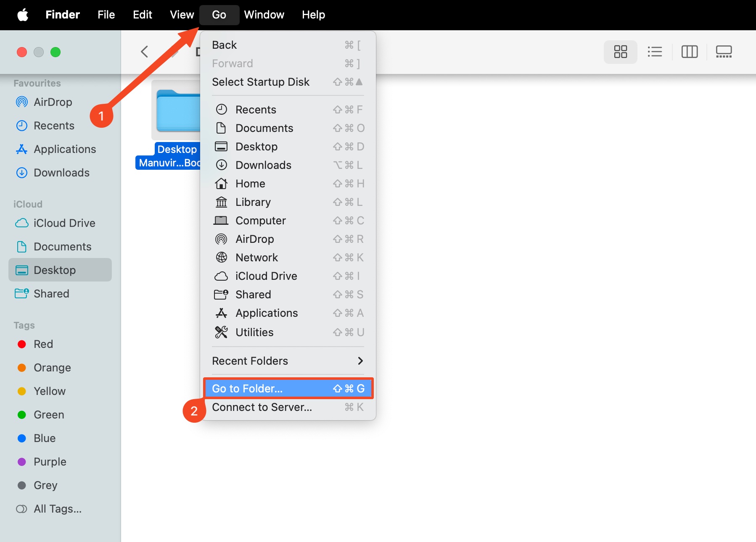Open the Edit menu
This screenshot has height=542, width=756.
tap(143, 15)
